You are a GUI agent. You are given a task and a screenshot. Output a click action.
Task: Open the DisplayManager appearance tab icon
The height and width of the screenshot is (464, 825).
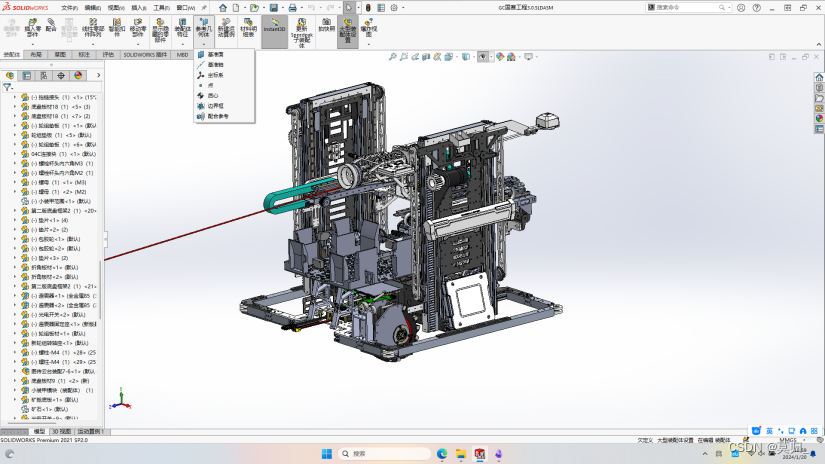[x=78, y=75]
